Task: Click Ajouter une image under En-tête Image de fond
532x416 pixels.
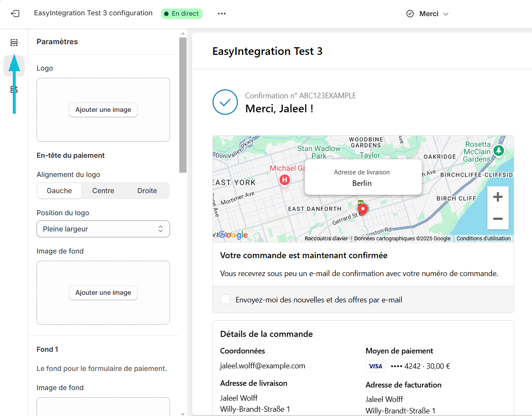Action: tap(103, 293)
